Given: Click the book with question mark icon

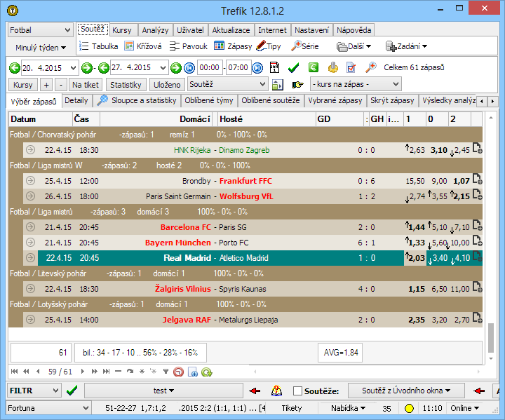Looking at the screenshot, I should pos(276,391).
